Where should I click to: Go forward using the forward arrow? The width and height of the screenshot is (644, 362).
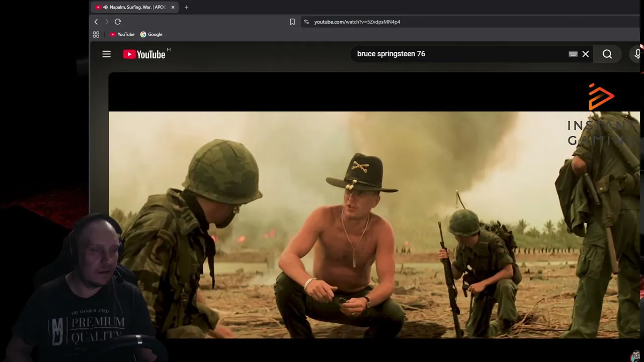coord(107,22)
